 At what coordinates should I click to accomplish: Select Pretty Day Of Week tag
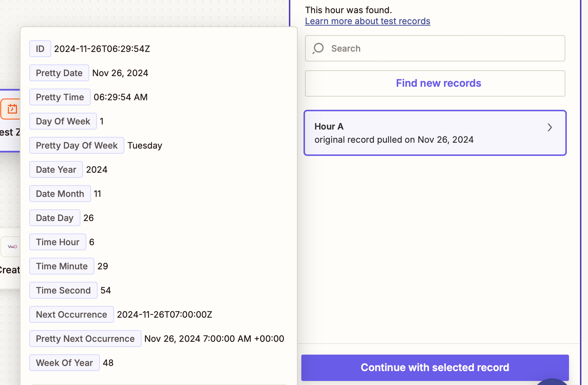pyautogui.click(x=77, y=145)
